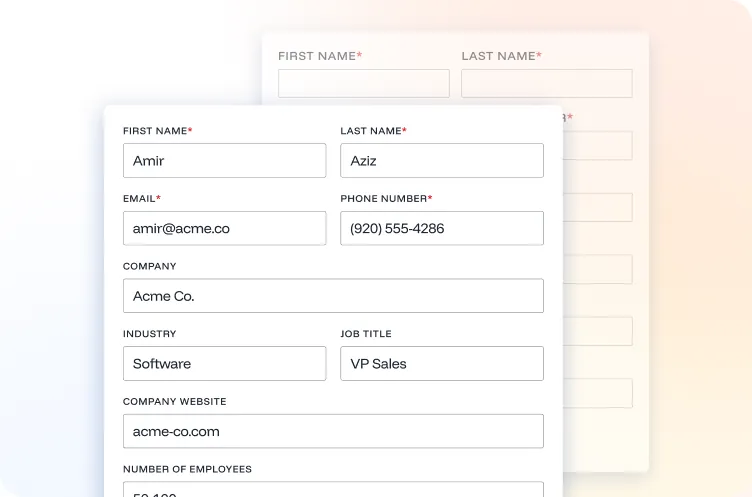Focus the Email field showing amir@acme.co
This screenshot has height=497, width=752.
click(x=224, y=228)
